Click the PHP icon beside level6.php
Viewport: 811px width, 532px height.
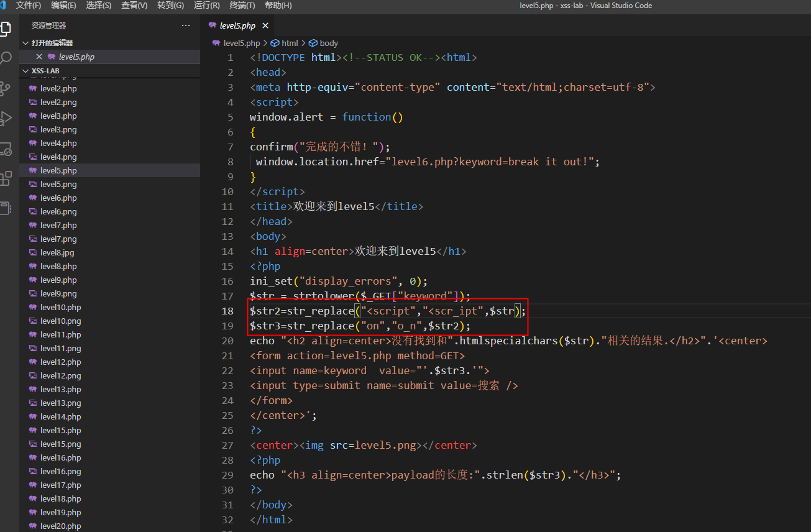(33, 198)
